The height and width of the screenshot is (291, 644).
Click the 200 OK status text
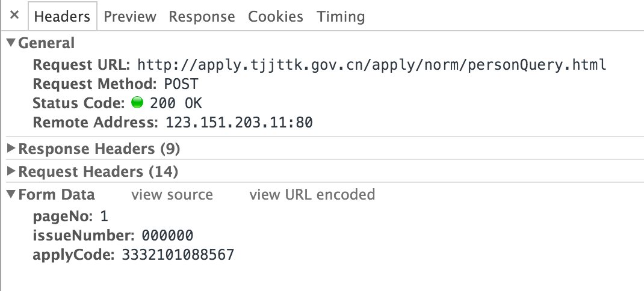[x=176, y=103]
